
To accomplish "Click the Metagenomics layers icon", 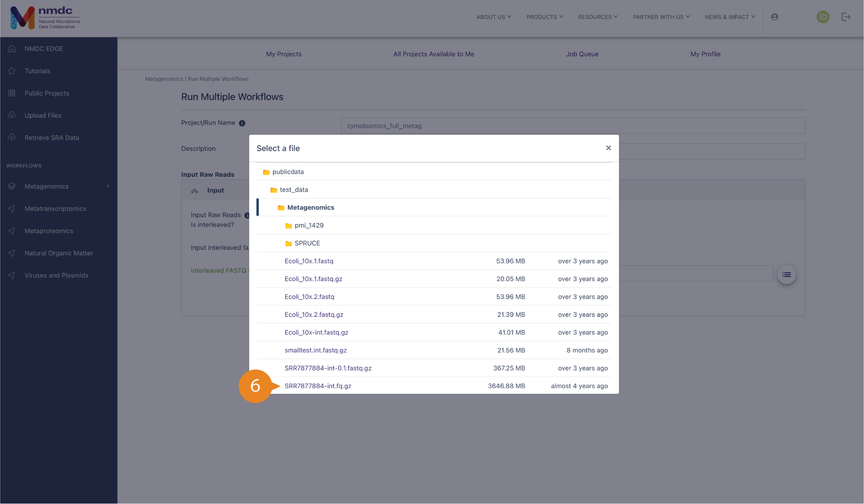I will (x=12, y=186).
